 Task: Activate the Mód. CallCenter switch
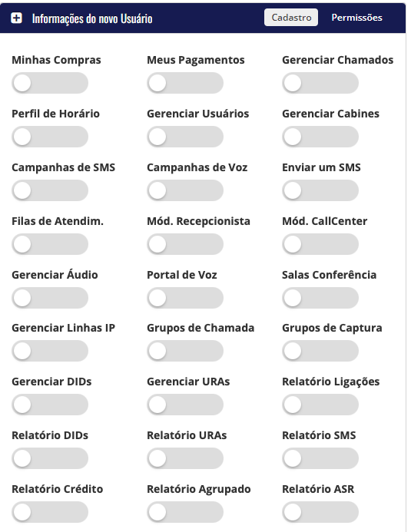pos(320,244)
